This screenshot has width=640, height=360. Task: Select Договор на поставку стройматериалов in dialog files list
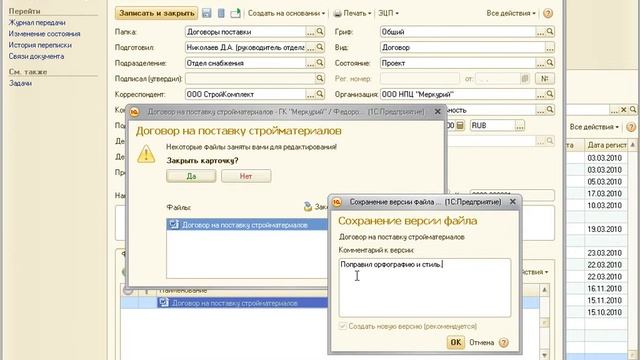(247, 224)
